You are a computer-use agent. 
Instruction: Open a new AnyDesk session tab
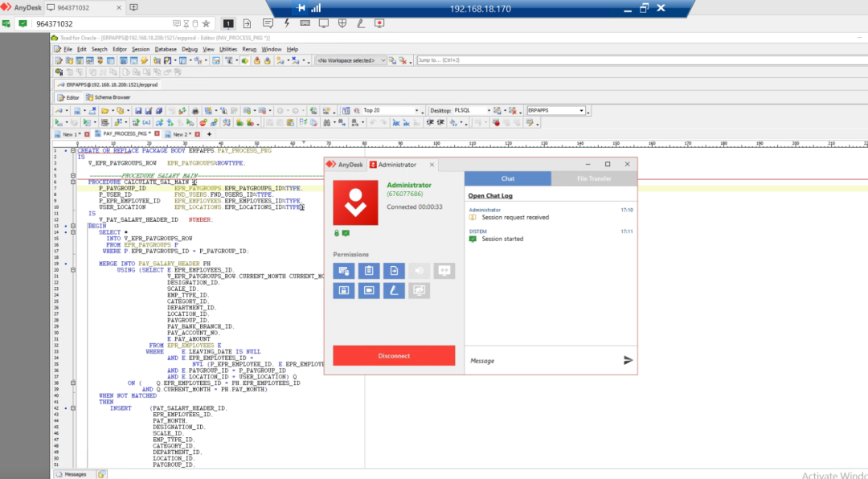(133, 8)
